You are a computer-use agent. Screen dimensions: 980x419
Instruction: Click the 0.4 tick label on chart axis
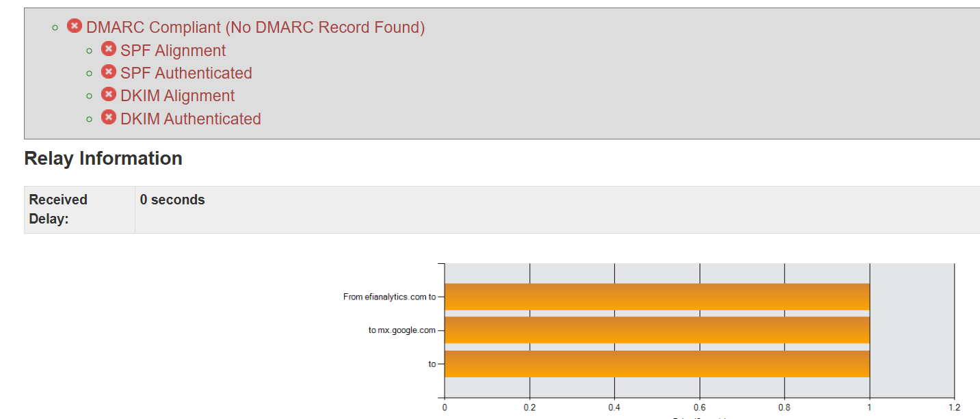(614, 407)
